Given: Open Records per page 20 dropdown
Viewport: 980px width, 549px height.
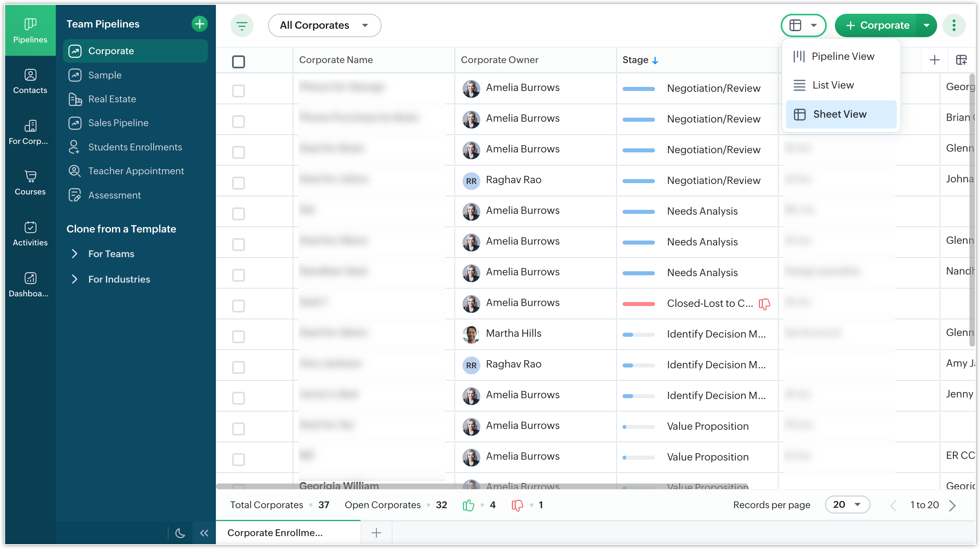Looking at the screenshot, I should point(847,505).
